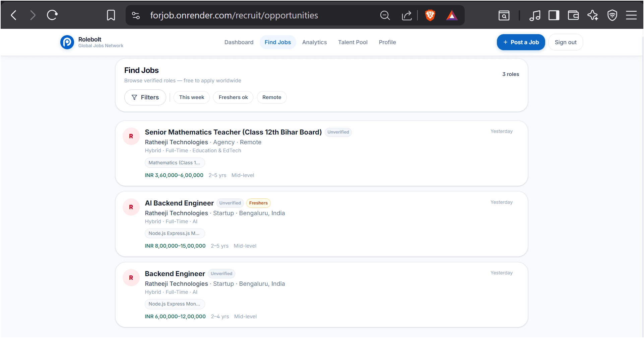Click salary INR 6,00,000–12,00,000
The image size is (644, 338).
tap(175, 317)
